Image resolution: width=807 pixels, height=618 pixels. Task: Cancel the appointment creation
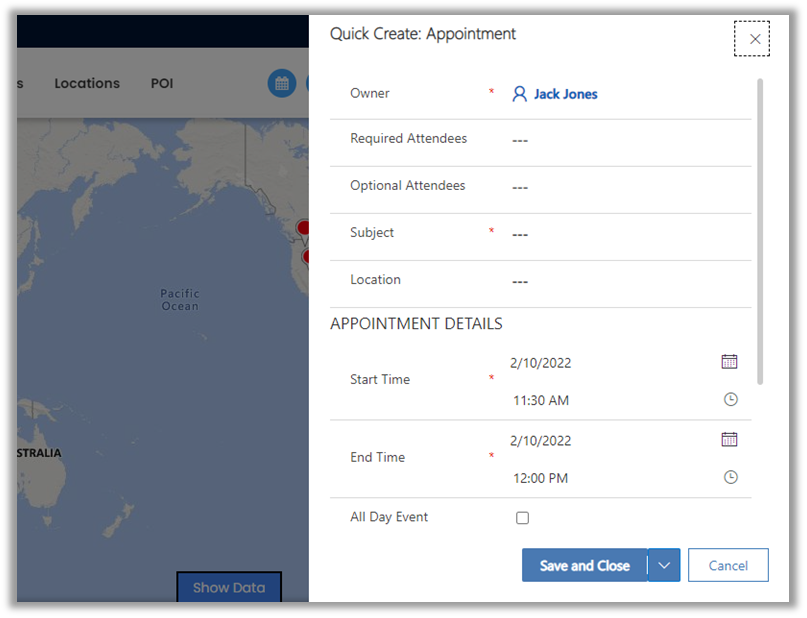coord(728,565)
